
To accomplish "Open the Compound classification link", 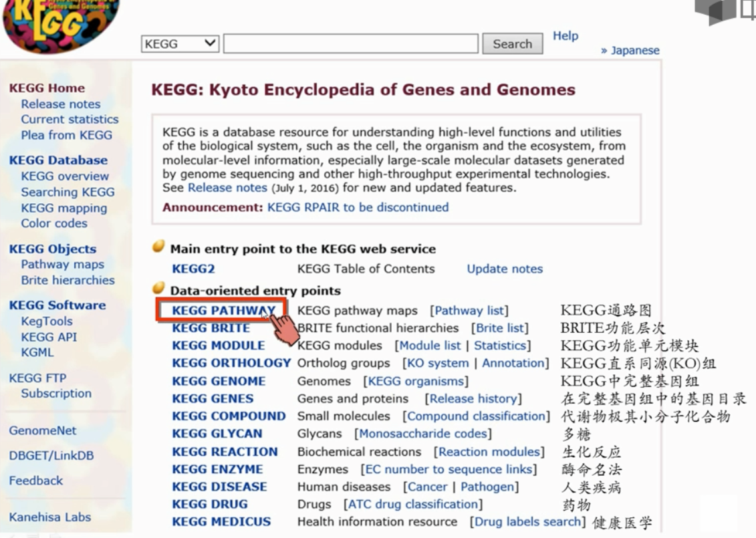I will [477, 416].
